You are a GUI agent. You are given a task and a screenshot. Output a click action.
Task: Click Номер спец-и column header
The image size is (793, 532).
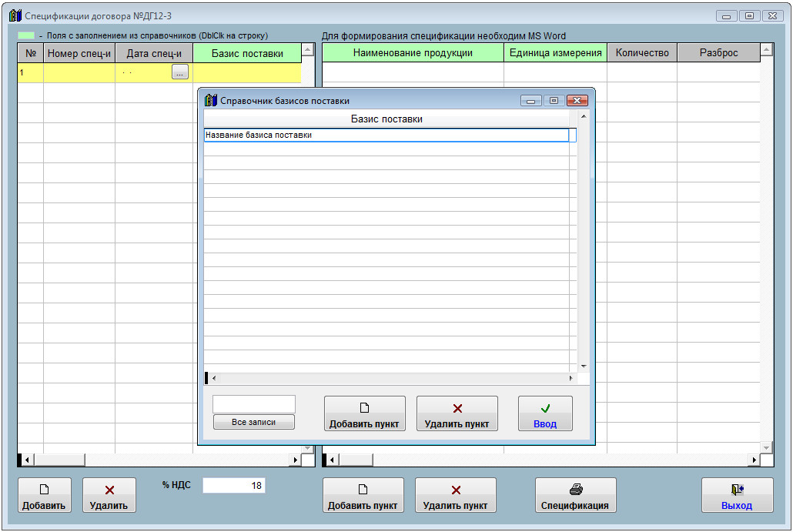coord(79,53)
